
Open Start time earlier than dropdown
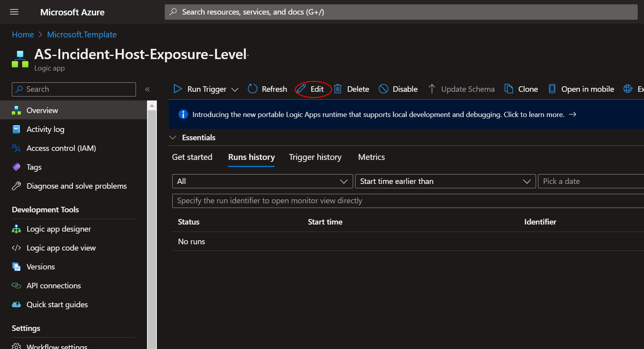pos(445,181)
